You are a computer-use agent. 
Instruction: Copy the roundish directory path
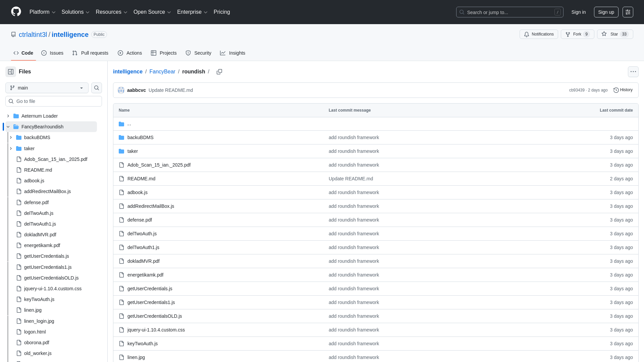click(x=219, y=72)
